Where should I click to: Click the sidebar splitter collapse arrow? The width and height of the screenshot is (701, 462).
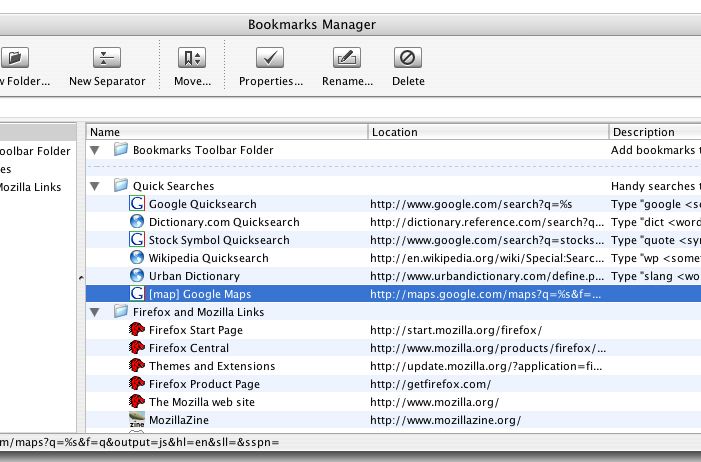click(81, 278)
